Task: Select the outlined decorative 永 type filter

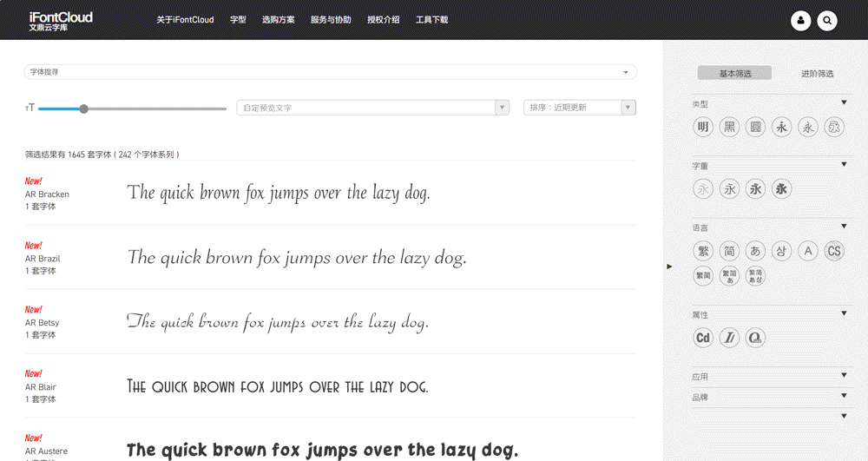Action: tap(833, 128)
